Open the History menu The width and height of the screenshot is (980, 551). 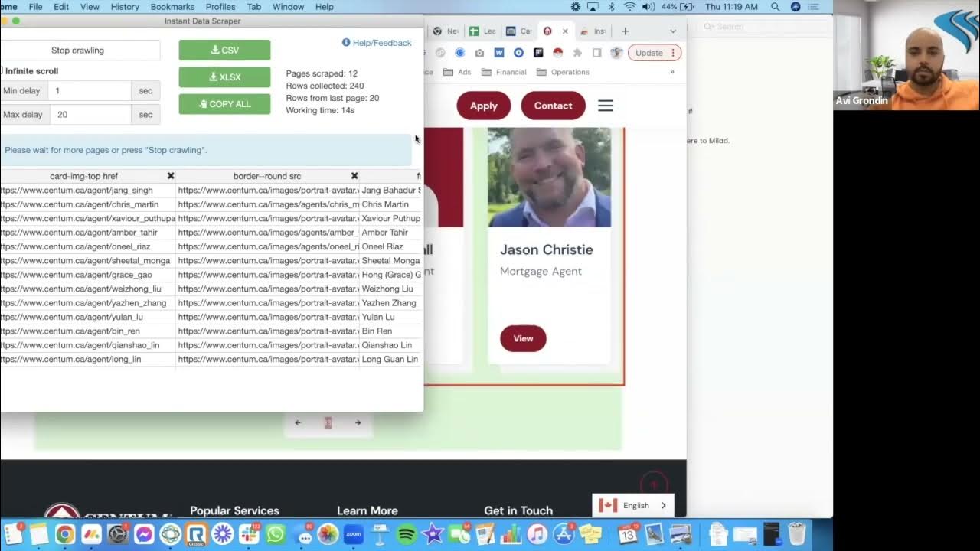coord(125,7)
